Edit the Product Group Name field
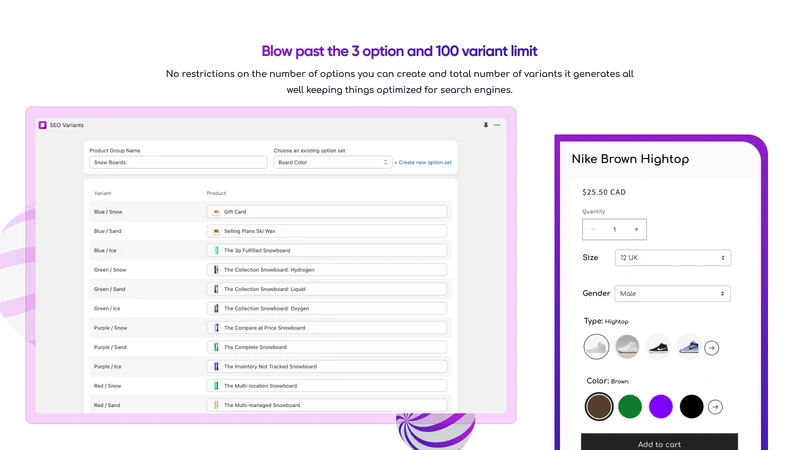 pos(178,162)
